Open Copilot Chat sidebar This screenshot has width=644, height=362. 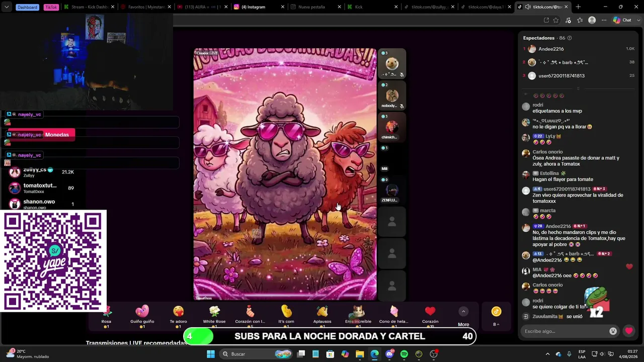coord(623,20)
